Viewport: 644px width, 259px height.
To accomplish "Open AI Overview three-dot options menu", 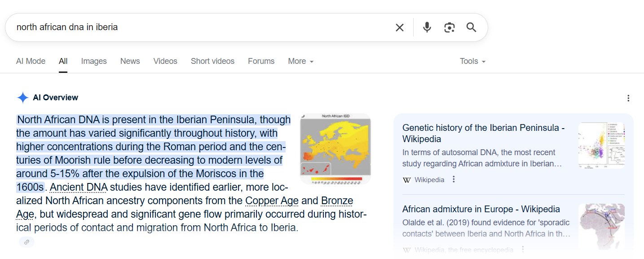I will (628, 98).
